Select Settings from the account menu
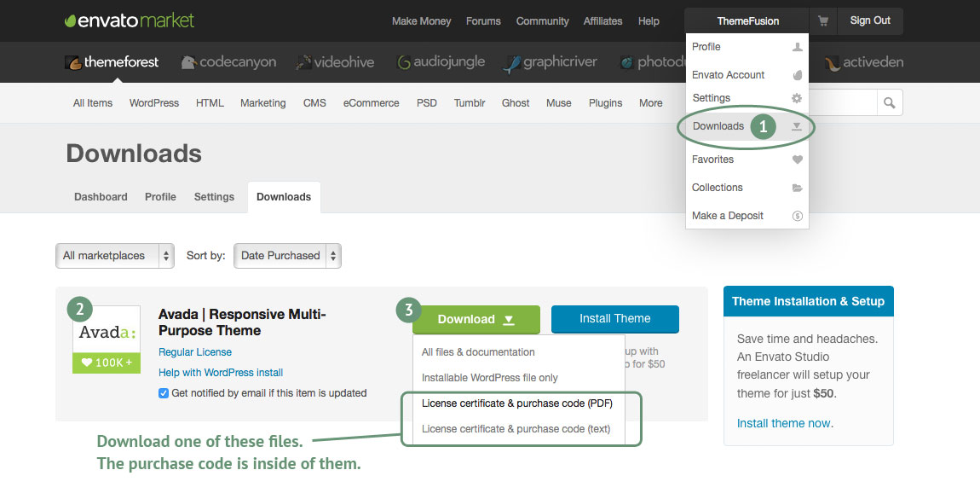This screenshot has height=499, width=980. (747, 98)
